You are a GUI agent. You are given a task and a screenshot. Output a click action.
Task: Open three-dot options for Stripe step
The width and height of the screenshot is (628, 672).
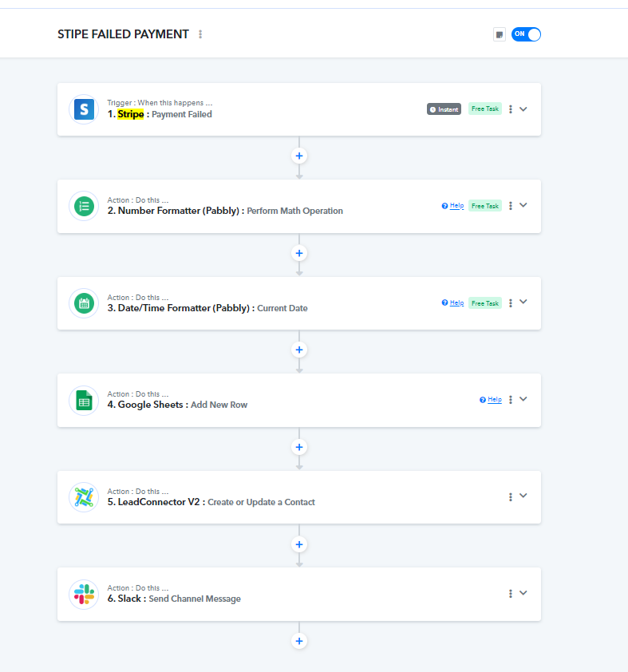click(510, 109)
